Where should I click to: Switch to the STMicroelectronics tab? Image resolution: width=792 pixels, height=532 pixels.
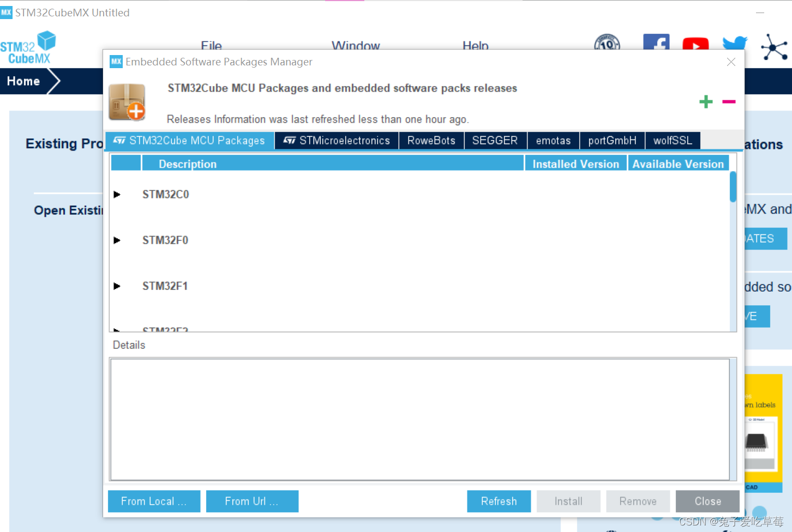point(337,141)
